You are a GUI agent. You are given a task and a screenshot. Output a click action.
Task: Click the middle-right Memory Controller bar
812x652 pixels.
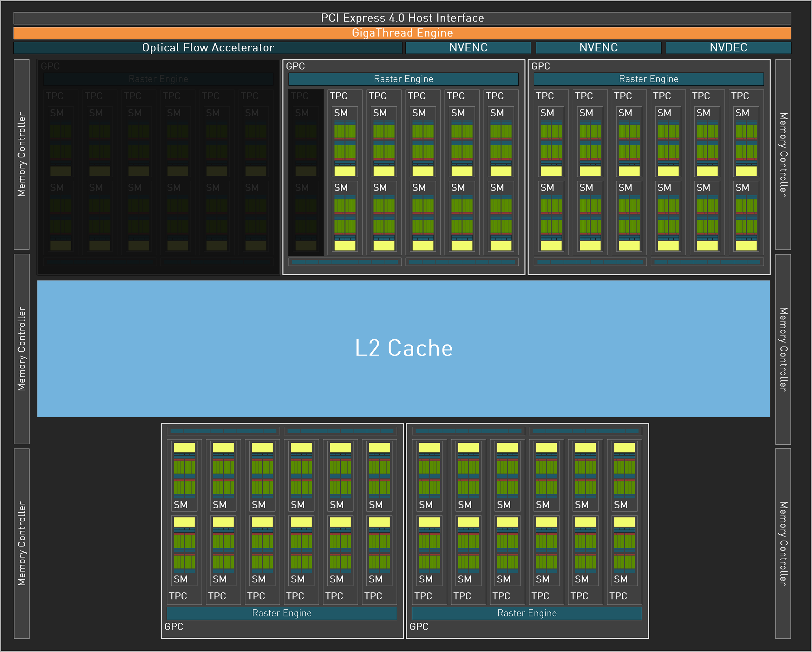783,349
